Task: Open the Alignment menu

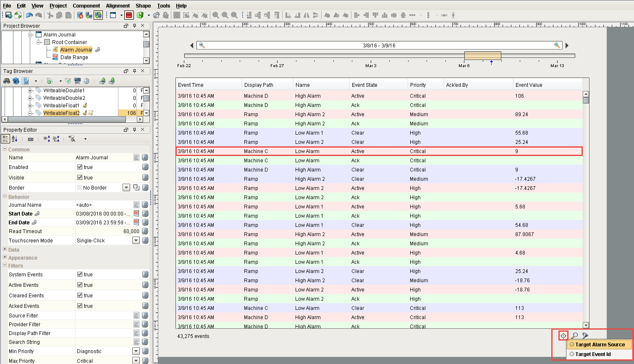Action: click(118, 6)
